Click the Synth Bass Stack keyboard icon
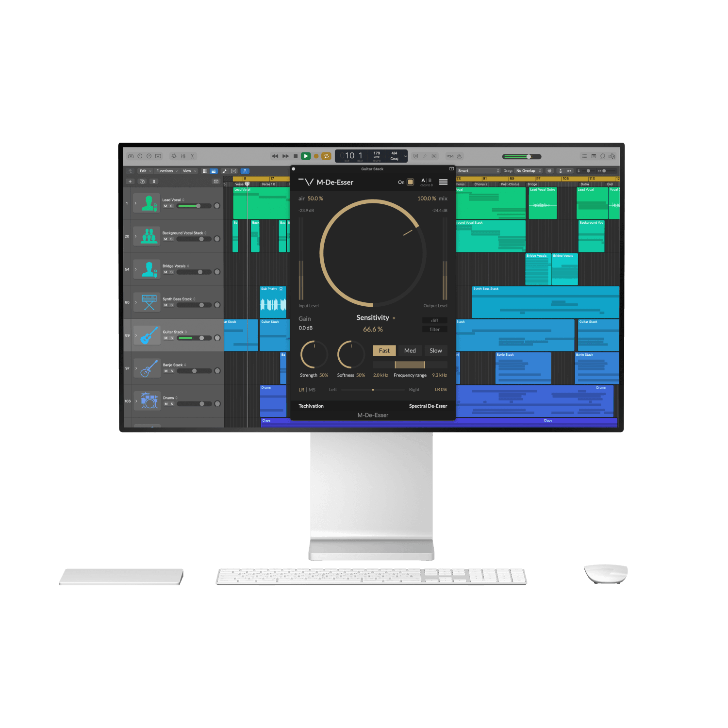 pos(149,302)
